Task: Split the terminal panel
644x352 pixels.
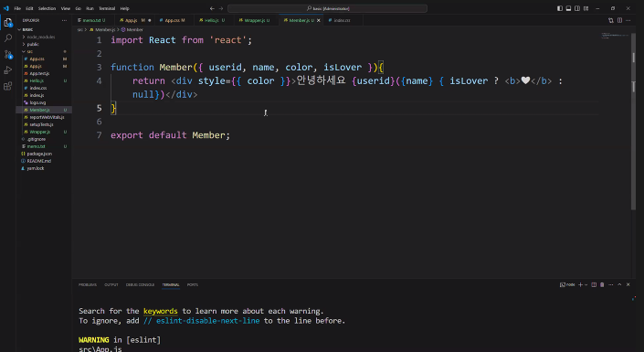Action: click(x=594, y=284)
